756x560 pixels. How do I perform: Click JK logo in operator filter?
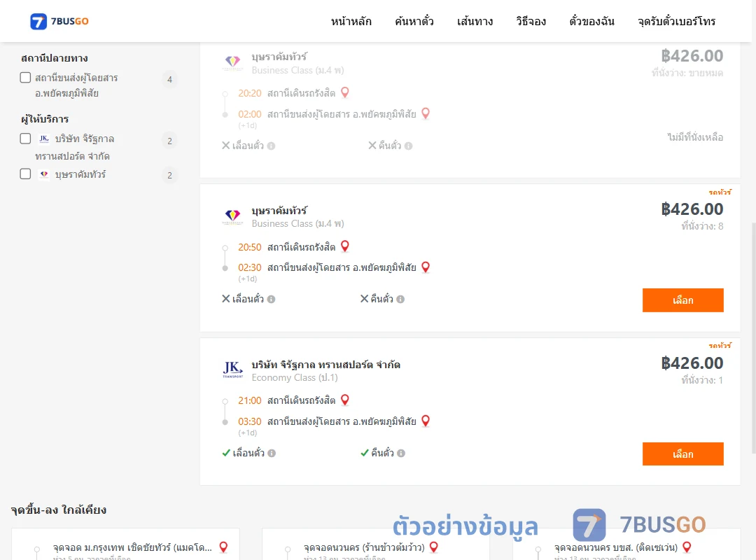tap(44, 139)
